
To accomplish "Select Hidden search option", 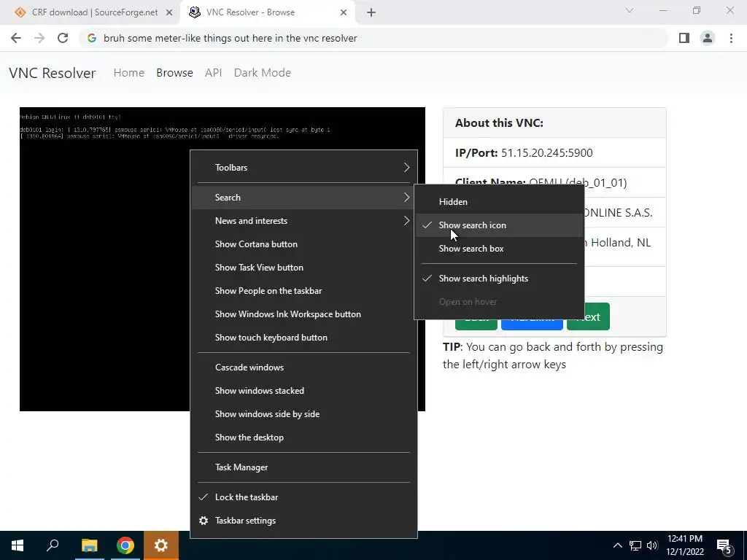I will (x=499, y=202).
